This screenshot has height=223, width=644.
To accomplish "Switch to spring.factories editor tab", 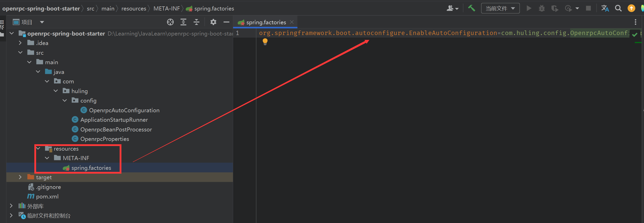I will click(x=266, y=22).
